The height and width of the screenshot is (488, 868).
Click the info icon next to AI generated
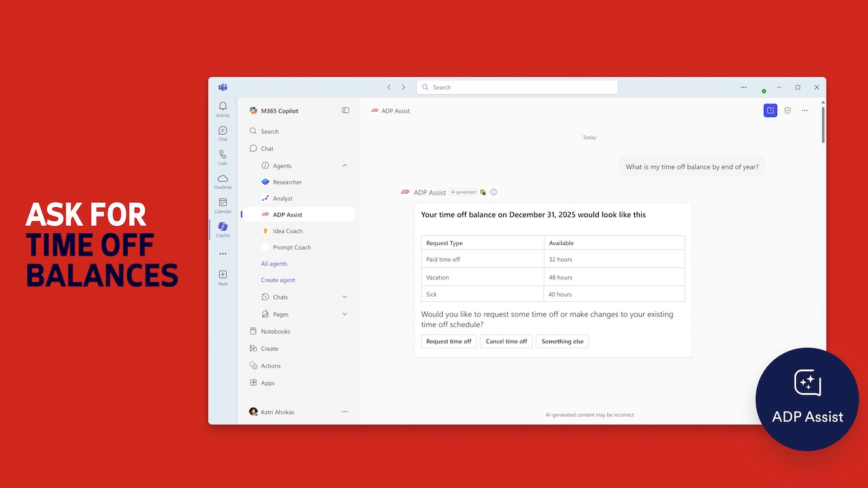[494, 192]
